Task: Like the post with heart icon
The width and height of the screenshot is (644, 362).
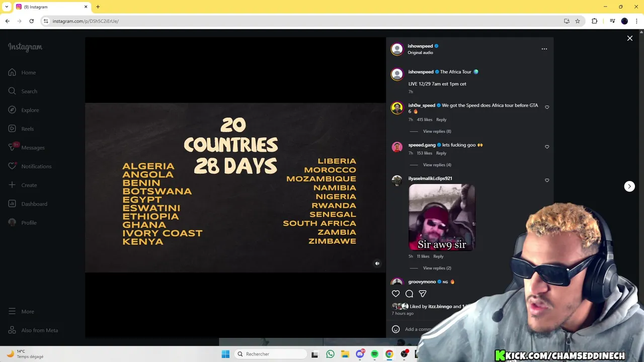Action: pos(396,294)
